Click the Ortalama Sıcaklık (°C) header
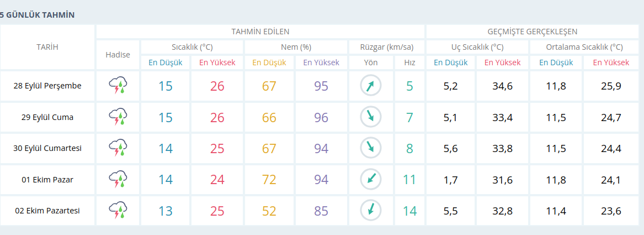644x235 pixels. click(584, 47)
